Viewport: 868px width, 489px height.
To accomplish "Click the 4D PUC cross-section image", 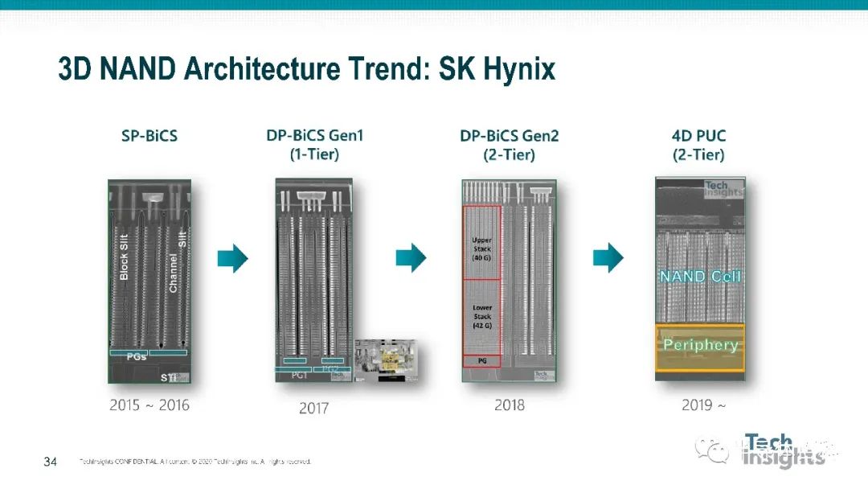I will [x=700, y=278].
